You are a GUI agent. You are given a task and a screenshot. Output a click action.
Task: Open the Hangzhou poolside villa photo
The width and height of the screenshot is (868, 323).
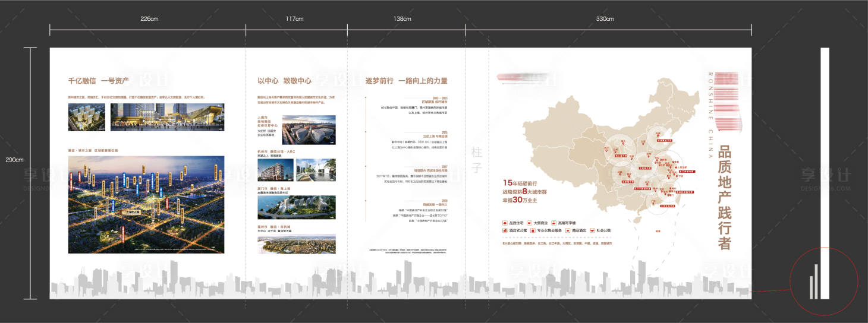(x=316, y=169)
